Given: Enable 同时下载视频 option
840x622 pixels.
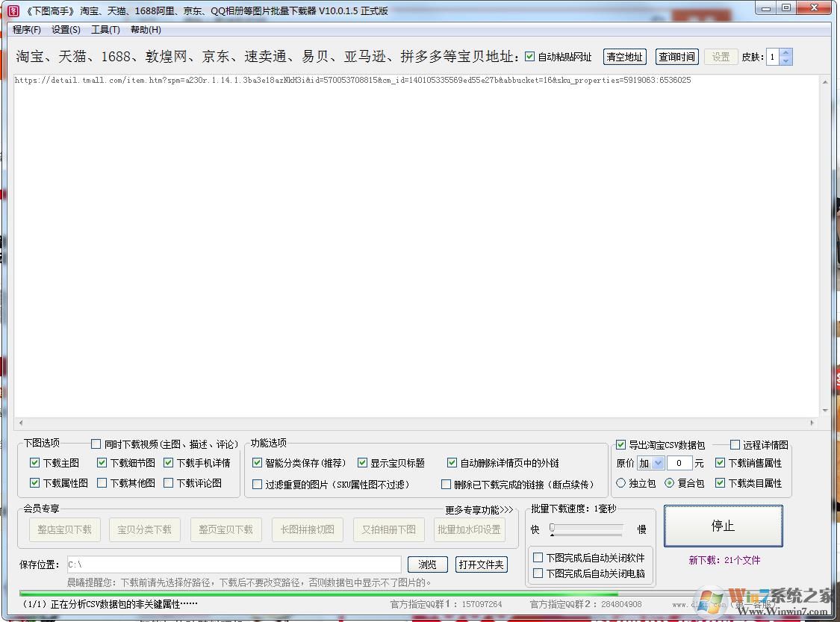Looking at the screenshot, I should coord(96,444).
